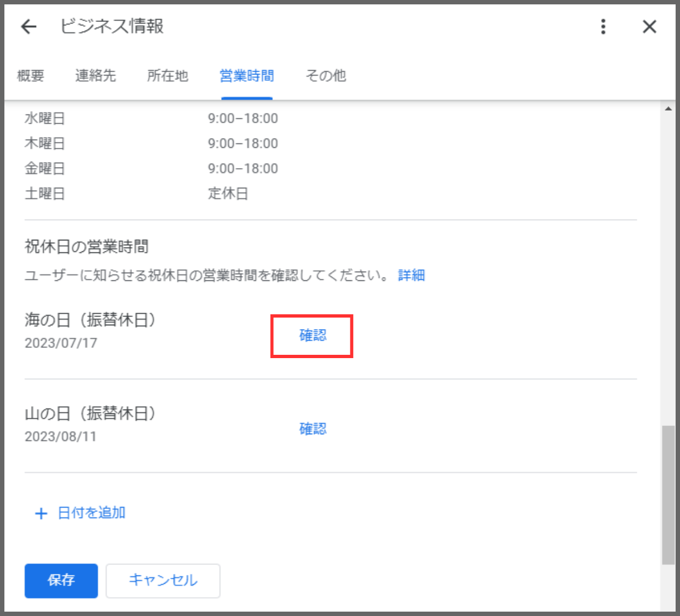The width and height of the screenshot is (680, 616).
Task: Select the 営業時間 tab
Action: coord(247,76)
